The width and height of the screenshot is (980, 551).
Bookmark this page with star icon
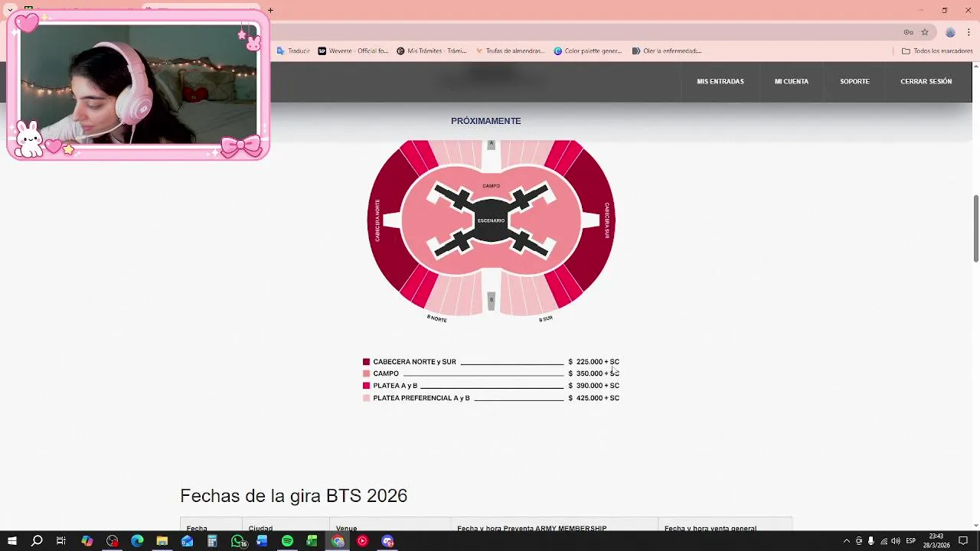pos(925,32)
